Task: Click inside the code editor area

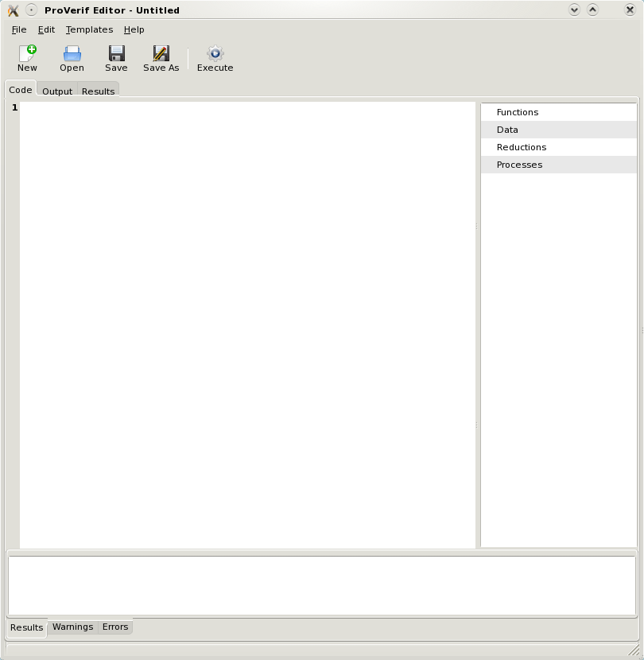Action: [x=246, y=318]
